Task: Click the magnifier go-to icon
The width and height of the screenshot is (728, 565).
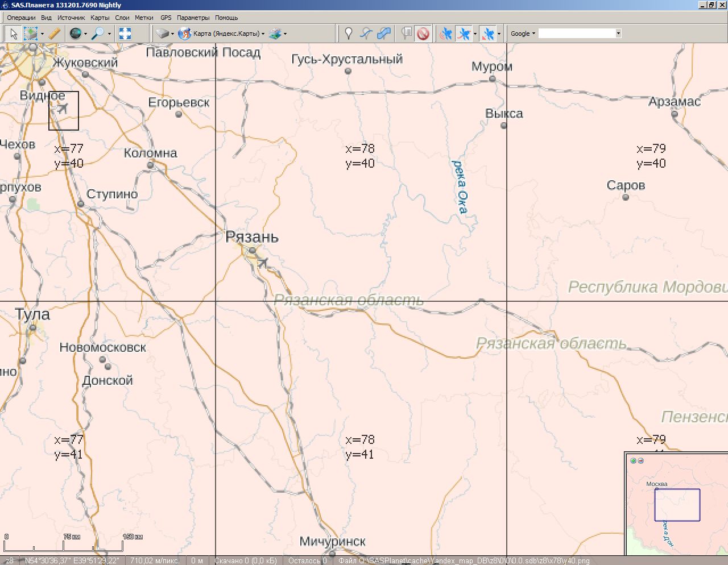Action: pyautogui.click(x=98, y=34)
